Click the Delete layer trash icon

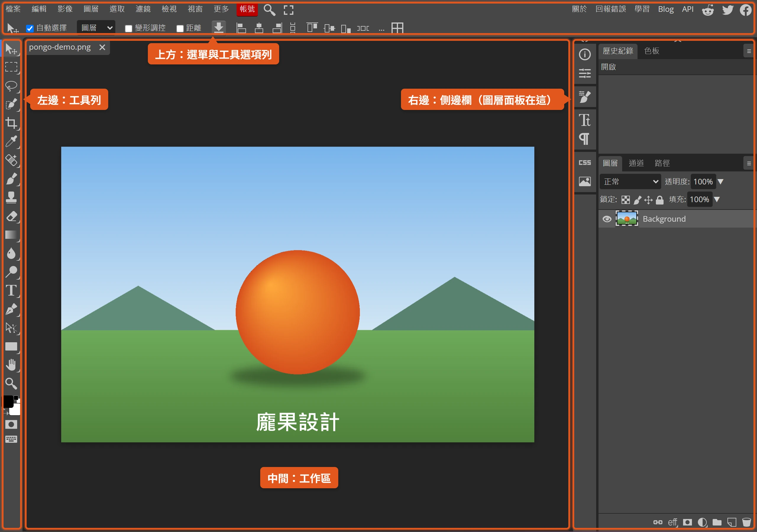click(x=746, y=523)
